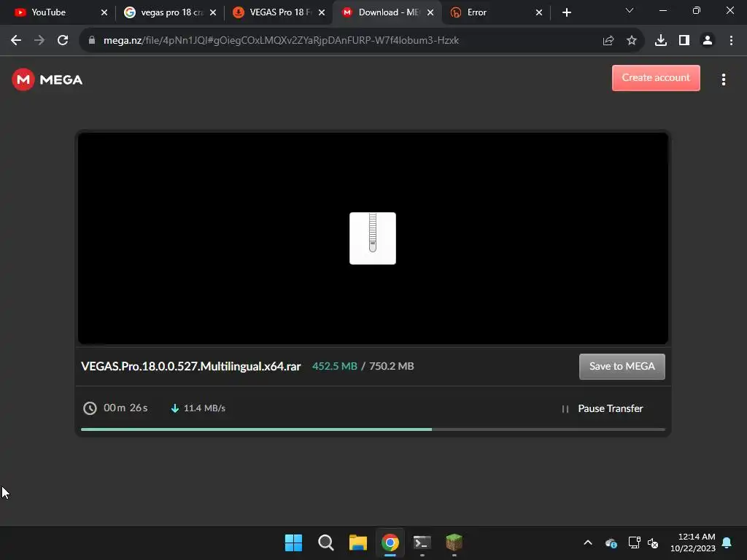The width and height of the screenshot is (747, 560).
Task: Show hidden system tray icons
Action: pos(588,542)
